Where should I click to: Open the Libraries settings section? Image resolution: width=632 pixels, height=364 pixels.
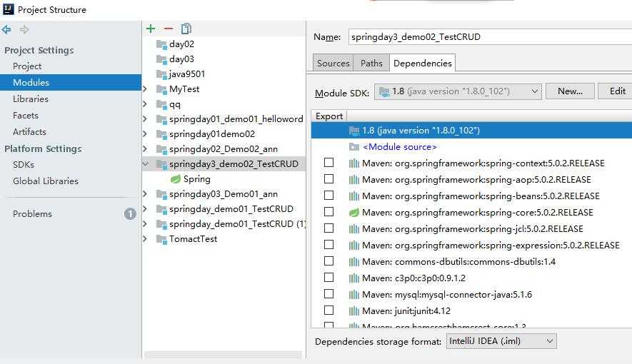coord(31,98)
